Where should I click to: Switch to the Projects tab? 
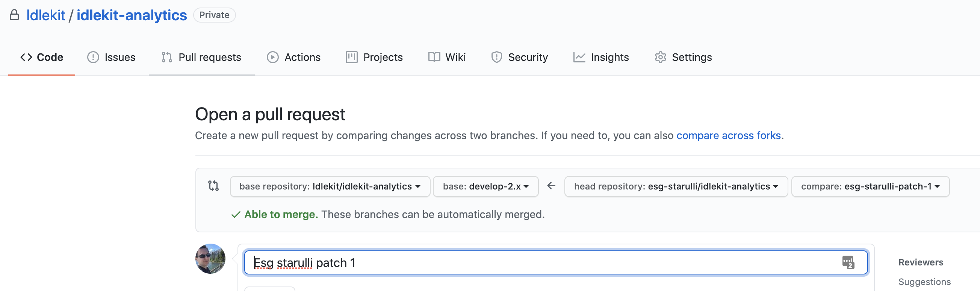pos(374,57)
